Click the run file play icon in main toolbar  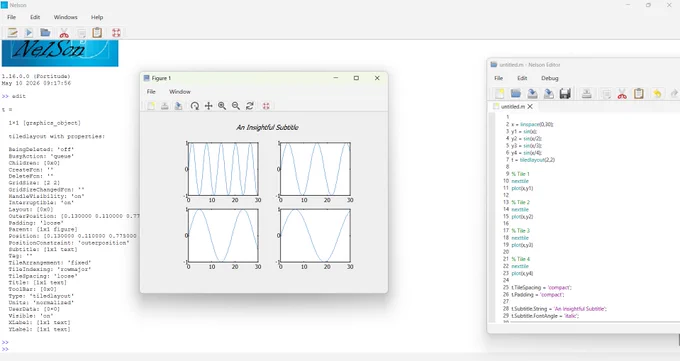[29, 33]
